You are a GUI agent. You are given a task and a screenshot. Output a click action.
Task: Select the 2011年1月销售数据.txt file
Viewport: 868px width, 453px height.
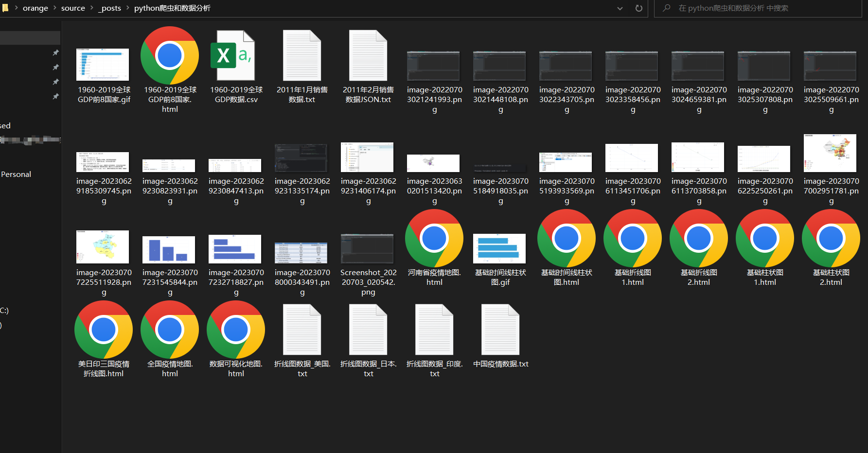coord(302,55)
